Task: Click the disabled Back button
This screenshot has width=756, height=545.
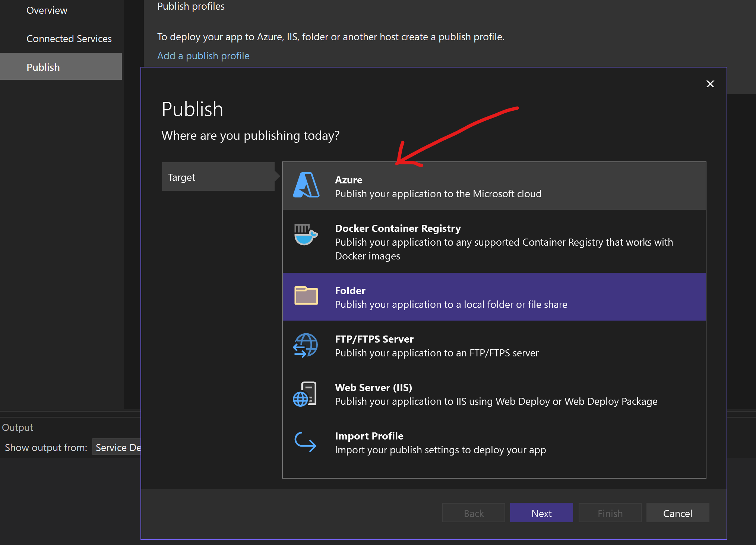Action: 474,513
